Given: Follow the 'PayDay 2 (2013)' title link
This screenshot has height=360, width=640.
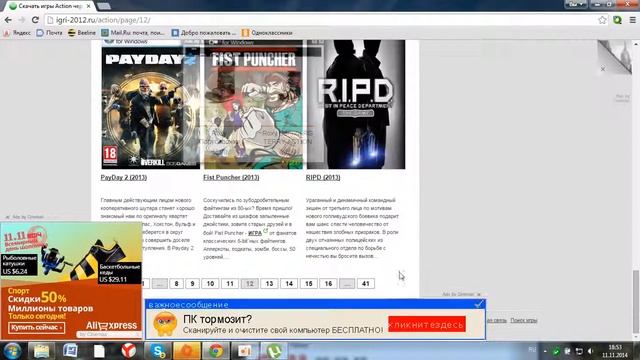Looking at the screenshot, I should [124, 178].
